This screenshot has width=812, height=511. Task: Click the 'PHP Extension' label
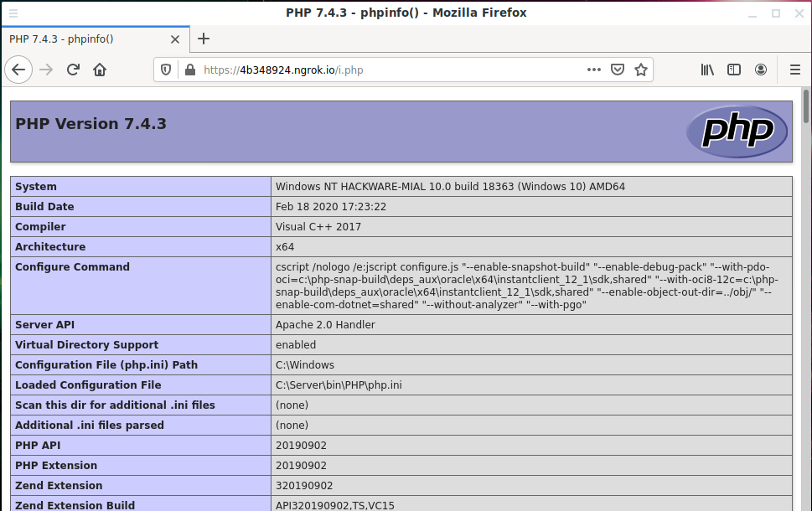(56, 466)
